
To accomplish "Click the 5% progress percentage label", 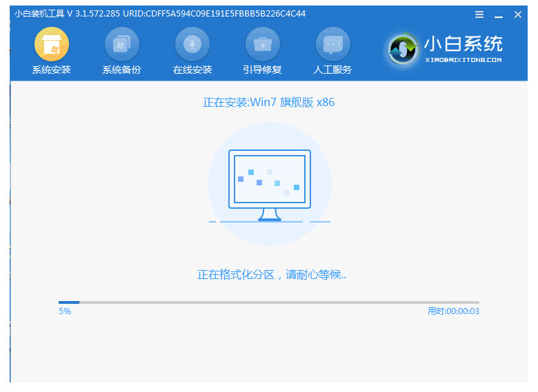I will pos(65,311).
